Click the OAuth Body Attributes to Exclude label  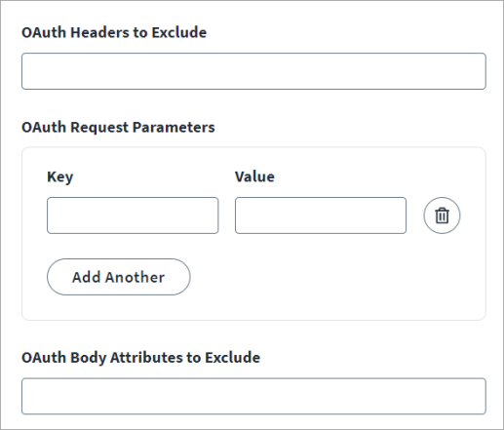pyautogui.click(x=140, y=358)
